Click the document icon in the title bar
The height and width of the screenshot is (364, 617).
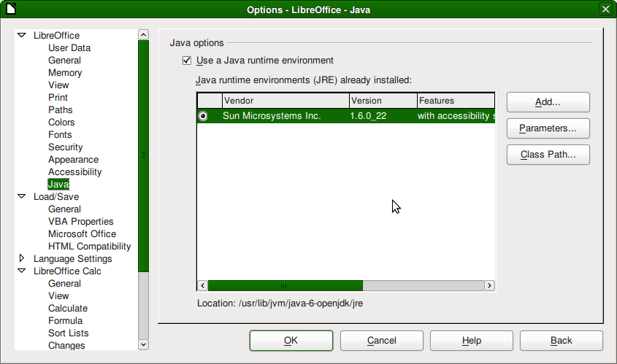coord(11,9)
